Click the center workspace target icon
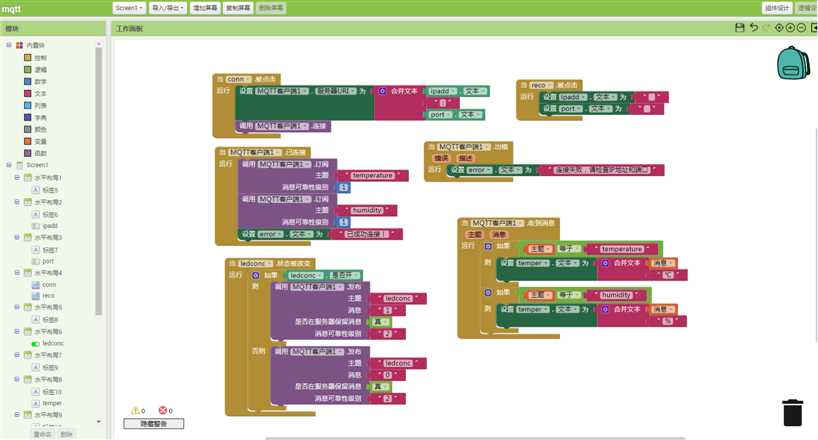This screenshot has height=440, width=818. coord(779,28)
